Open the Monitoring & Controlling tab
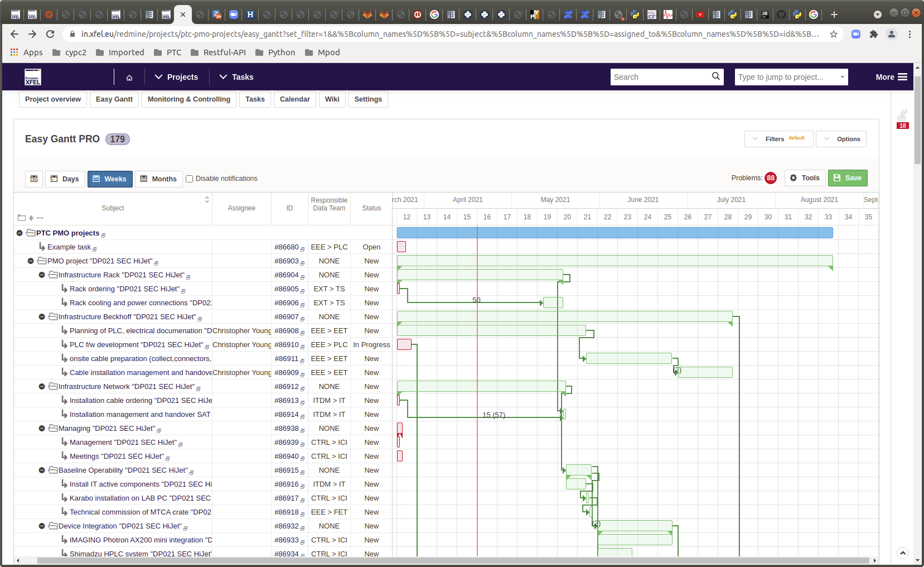This screenshot has width=924, height=567. pos(188,99)
